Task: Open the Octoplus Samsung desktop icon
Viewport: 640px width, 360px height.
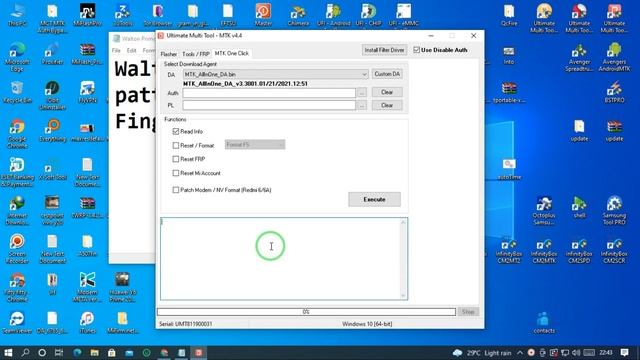Action: tap(544, 211)
